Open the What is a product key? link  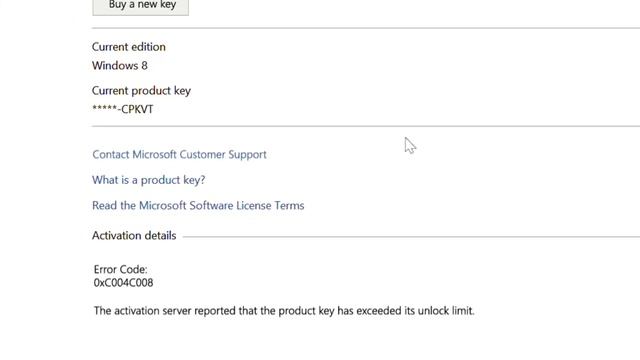tap(149, 180)
